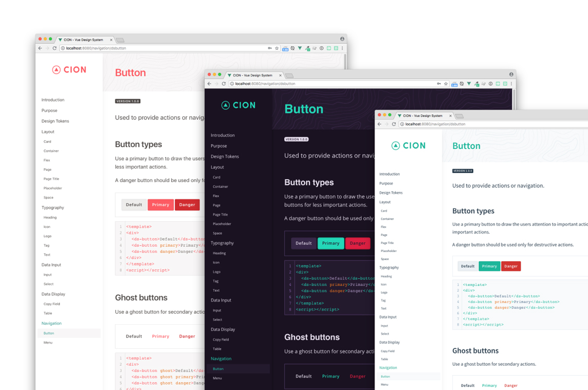Image resolution: width=588 pixels, height=390 pixels.
Task: Open Page Title in the dark-themed window's sidebar
Action: 220,215
